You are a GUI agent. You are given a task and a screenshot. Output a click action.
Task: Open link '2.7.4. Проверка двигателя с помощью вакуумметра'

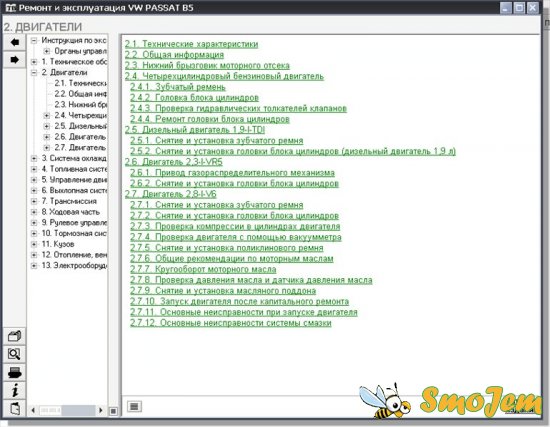(x=236, y=237)
